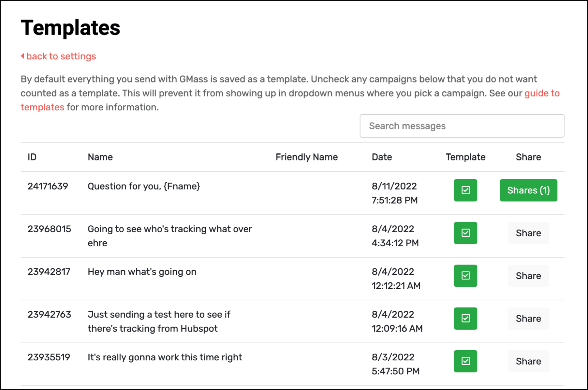Screen dimensions: 588x390
Task: Click the ID column header
Action: [x=32, y=157]
